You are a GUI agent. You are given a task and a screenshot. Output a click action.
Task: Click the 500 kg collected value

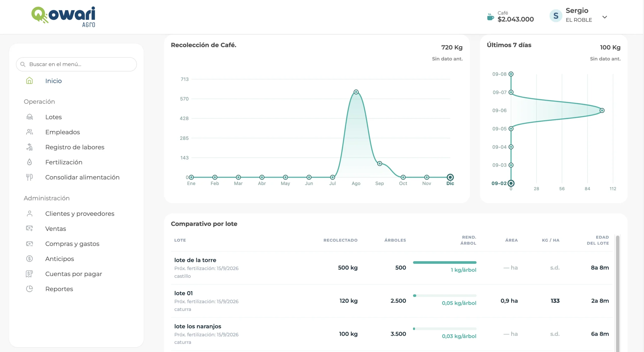point(348,268)
